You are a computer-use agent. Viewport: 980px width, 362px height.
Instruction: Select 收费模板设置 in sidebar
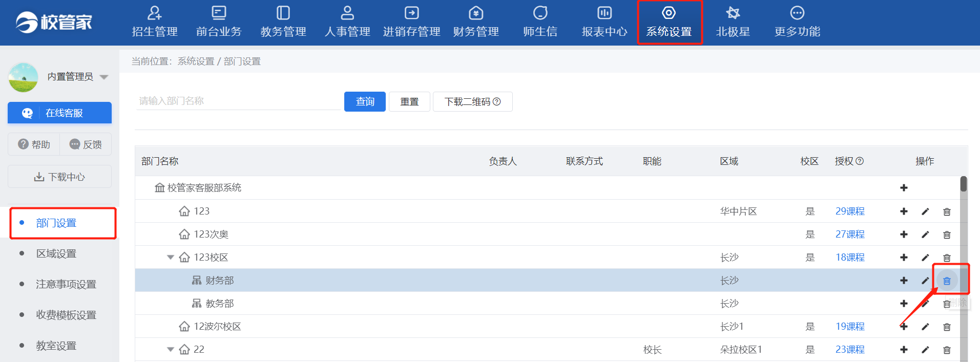click(x=66, y=315)
